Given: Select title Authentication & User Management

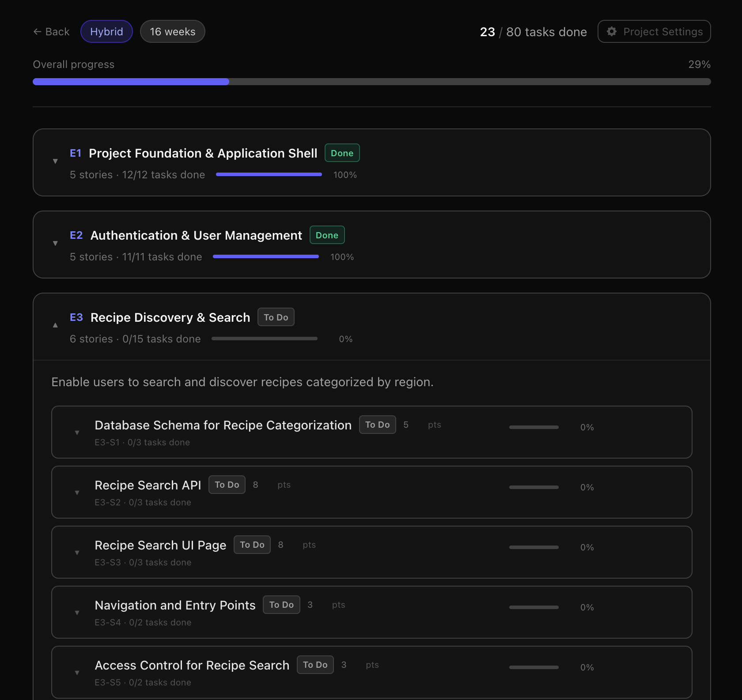Looking at the screenshot, I should click(x=196, y=235).
